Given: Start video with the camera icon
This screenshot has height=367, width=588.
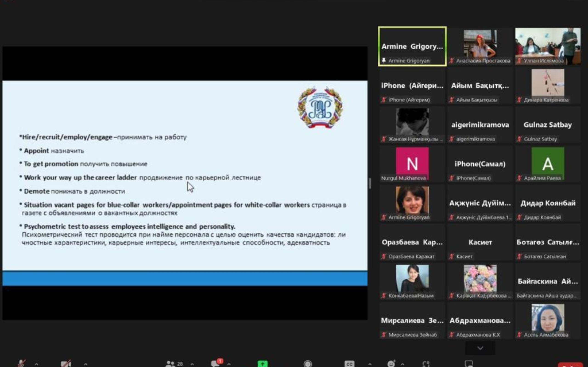Looking at the screenshot, I should (x=66, y=363).
